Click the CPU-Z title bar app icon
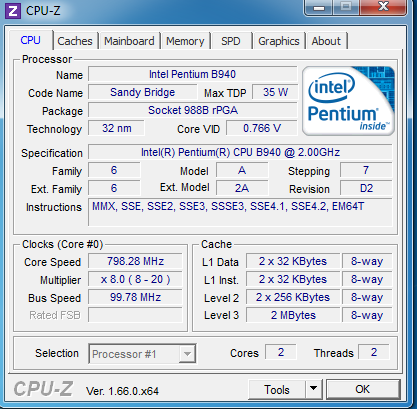This screenshot has width=417, height=409. pos(13,11)
